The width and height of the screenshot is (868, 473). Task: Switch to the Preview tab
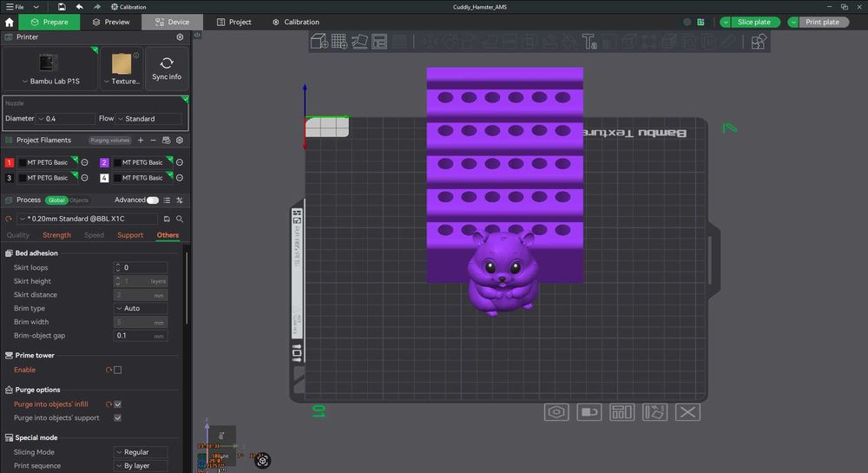111,22
